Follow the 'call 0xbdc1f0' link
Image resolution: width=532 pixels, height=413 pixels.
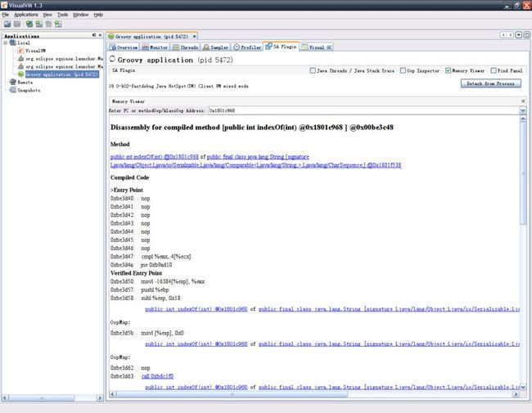[157, 376]
